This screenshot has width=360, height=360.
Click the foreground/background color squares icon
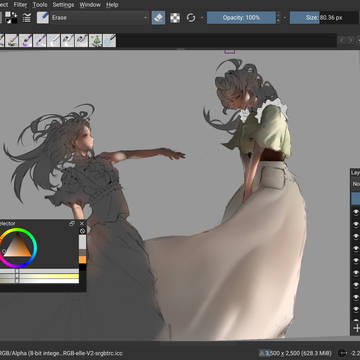click(12, 17)
